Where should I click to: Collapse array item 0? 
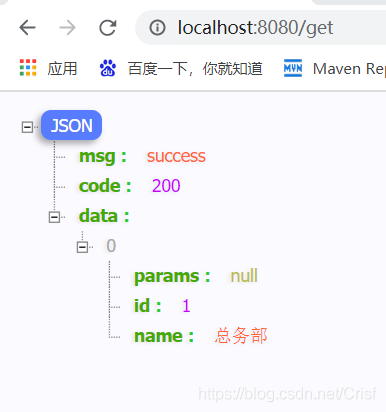[x=82, y=247]
